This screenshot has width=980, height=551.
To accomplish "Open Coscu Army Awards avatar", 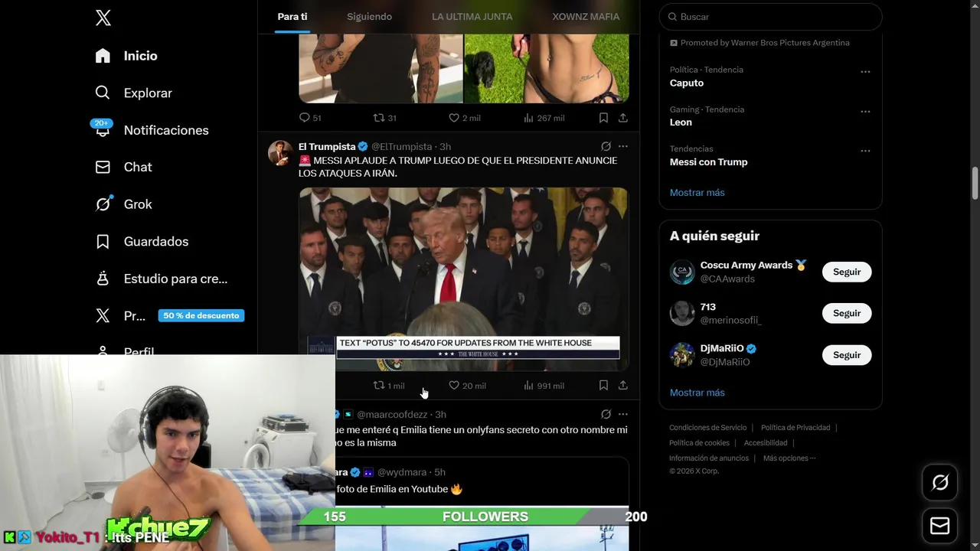I will (682, 272).
